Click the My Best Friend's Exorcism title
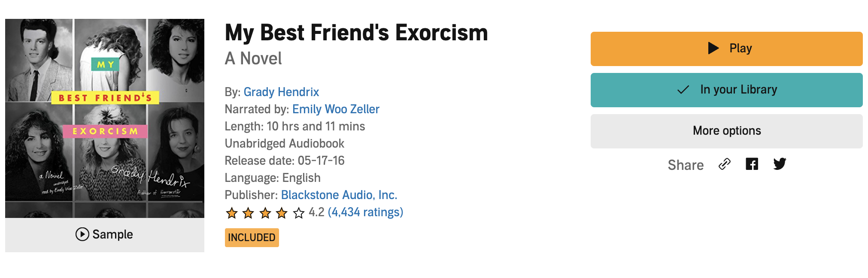 (x=356, y=33)
